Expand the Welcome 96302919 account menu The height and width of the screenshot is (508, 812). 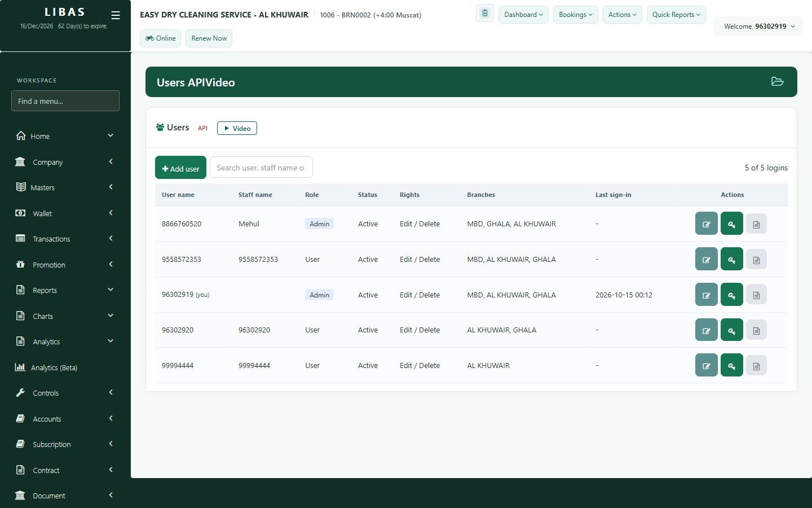click(758, 26)
